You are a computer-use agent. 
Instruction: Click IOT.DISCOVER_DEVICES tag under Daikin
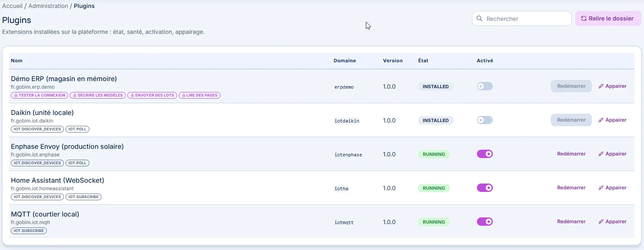pyautogui.click(x=37, y=129)
